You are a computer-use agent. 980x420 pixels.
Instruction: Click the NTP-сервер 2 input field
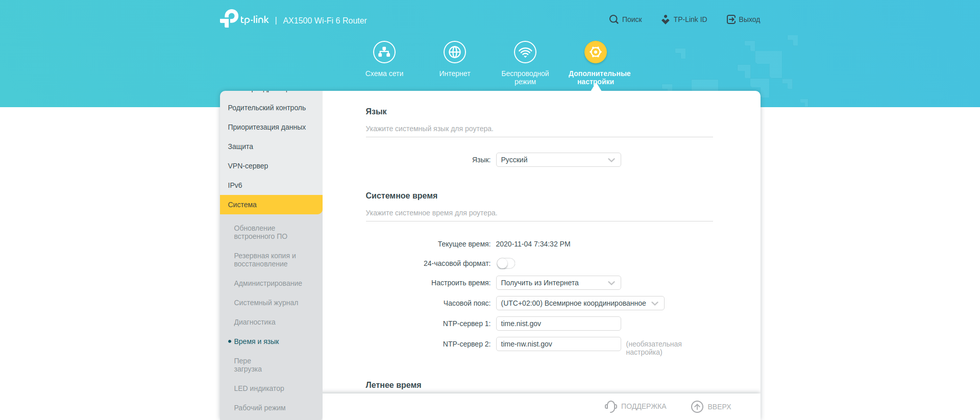558,344
